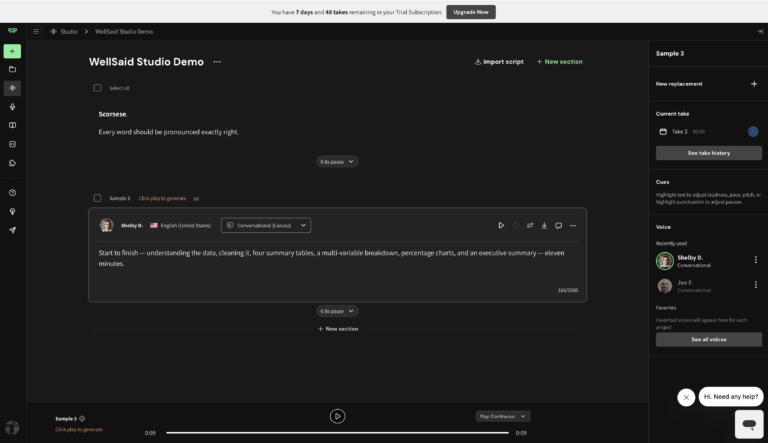Click the green plus create button
768x443 pixels.
point(12,51)
